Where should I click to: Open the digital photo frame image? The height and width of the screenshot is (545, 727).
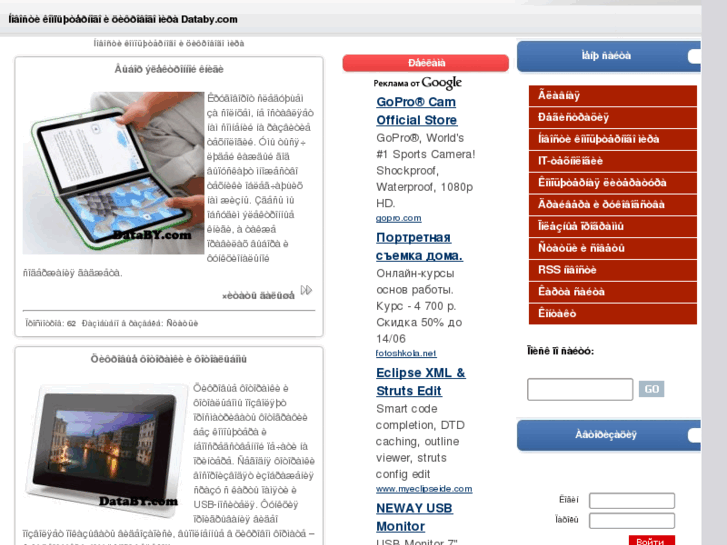108,449
